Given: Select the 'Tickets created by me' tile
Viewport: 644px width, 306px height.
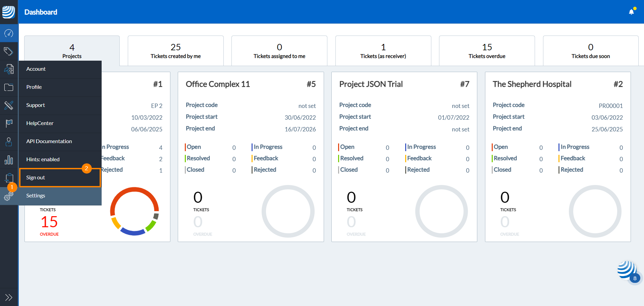Looking at the screenshot, I should 175,51.
